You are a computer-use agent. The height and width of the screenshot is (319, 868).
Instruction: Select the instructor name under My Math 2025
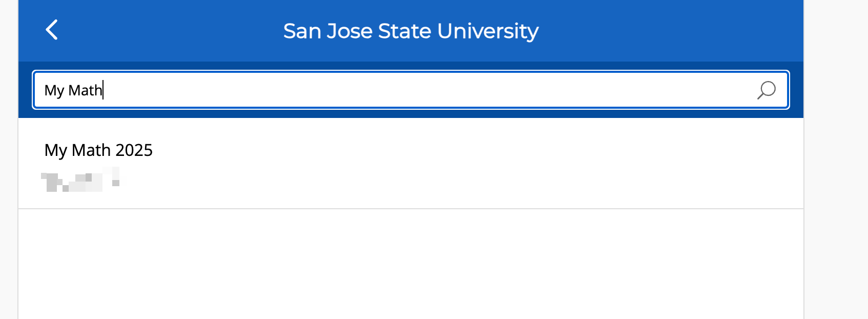click(x=79, y=180)
